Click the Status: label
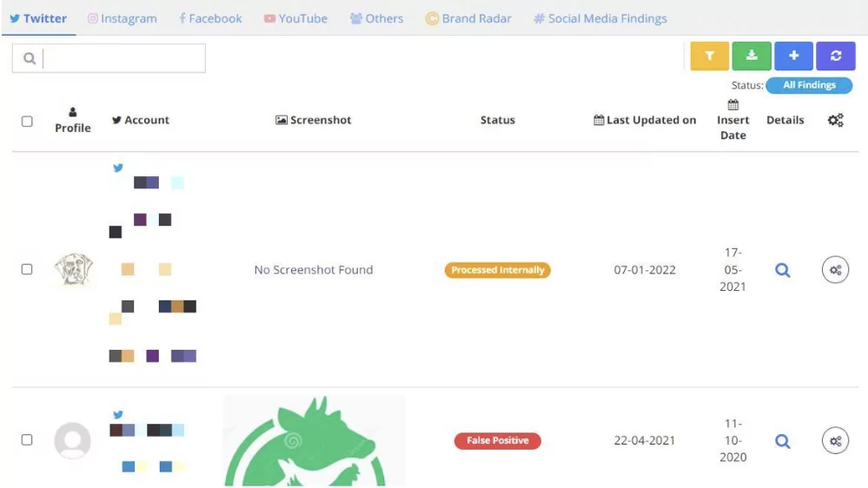Image resolution: width=868 pixels, height=488 pixels. click(747, 85)
